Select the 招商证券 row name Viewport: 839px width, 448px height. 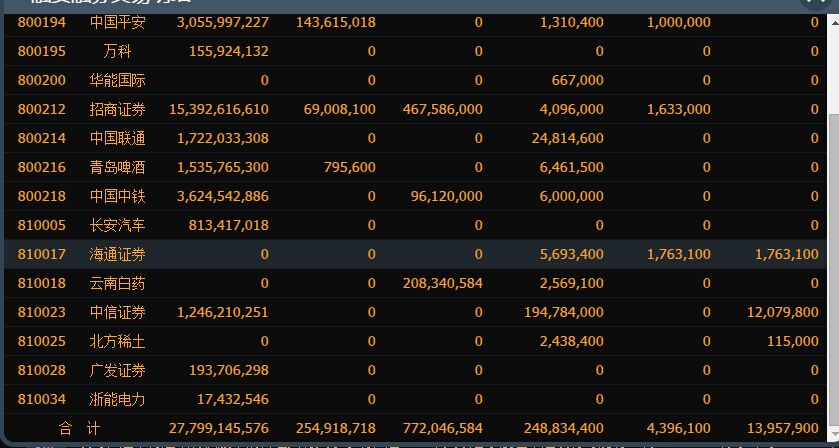(117, 109)
